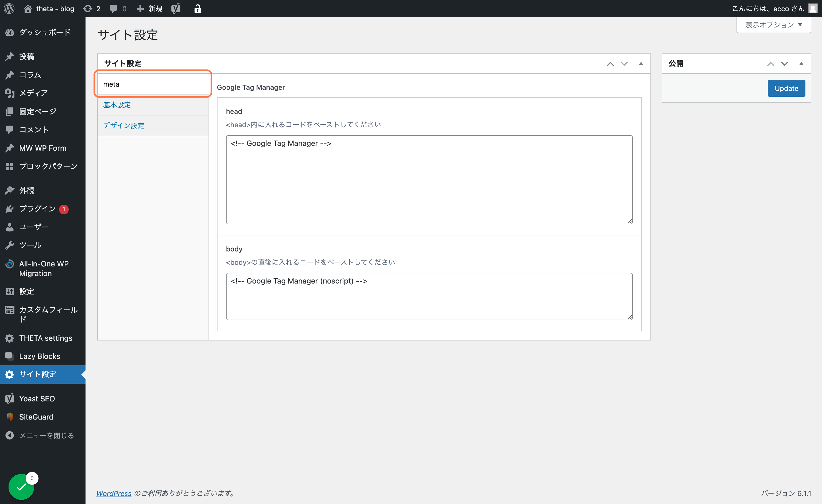This screenshot has width=822, height=504.
Task: Move サイト設定 panel up
Action: point(610,64)
